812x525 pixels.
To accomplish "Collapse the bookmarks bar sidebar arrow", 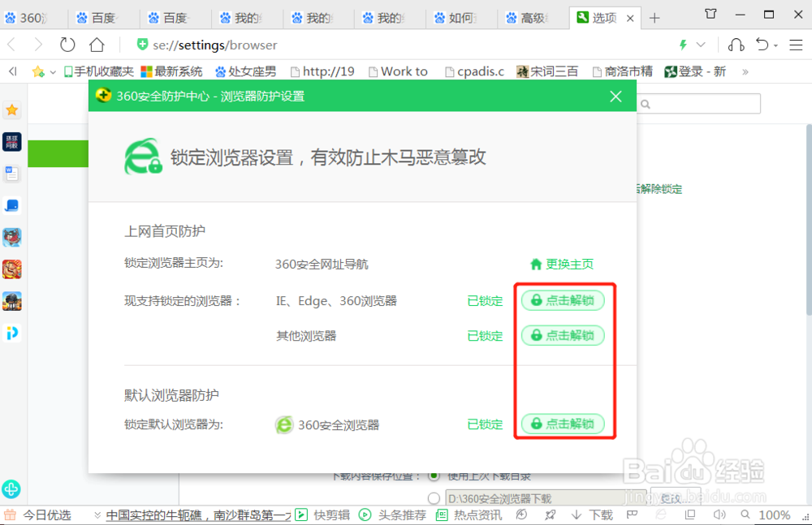I will (13, 71).
